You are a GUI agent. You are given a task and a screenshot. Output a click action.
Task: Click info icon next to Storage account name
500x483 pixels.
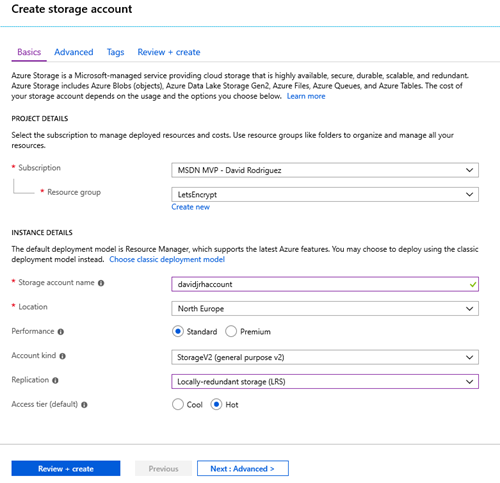(101, 283)
